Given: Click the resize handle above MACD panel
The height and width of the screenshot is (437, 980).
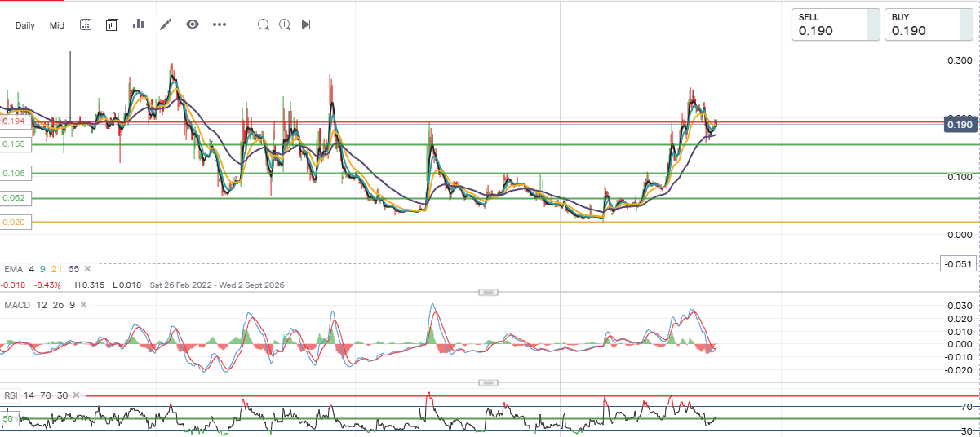Looking at the screenshot, I should [488, 292].
